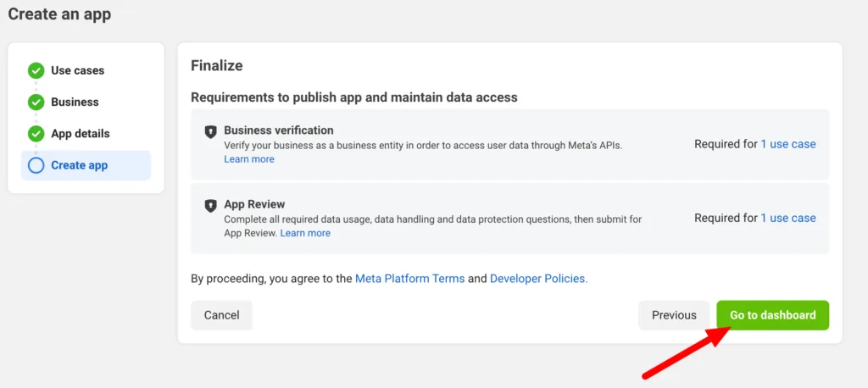
Task: Click the Business verification heading
Action: (278, 130)
